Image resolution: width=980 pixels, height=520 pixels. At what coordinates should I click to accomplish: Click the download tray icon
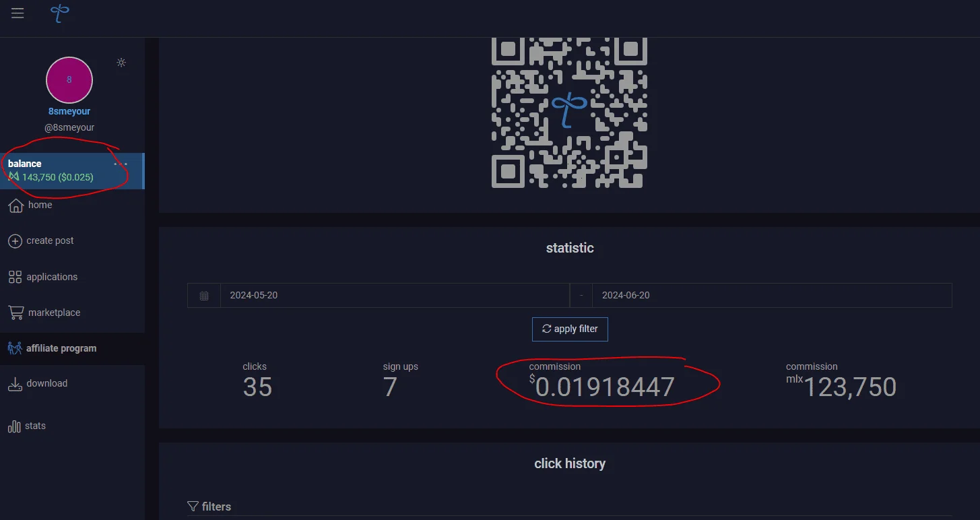pos(15,384)
